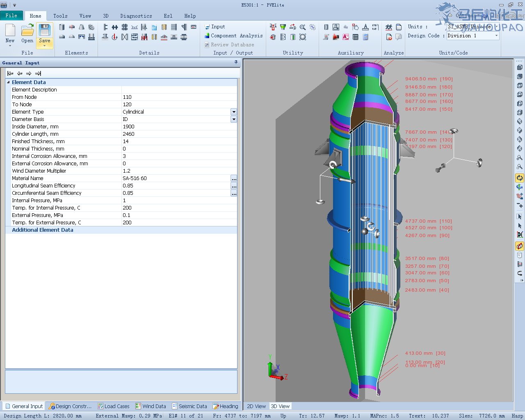Switch to the 3D ribbon tab
The width and height of the screenshot is (525, 420).
click(x=106, y=16)
